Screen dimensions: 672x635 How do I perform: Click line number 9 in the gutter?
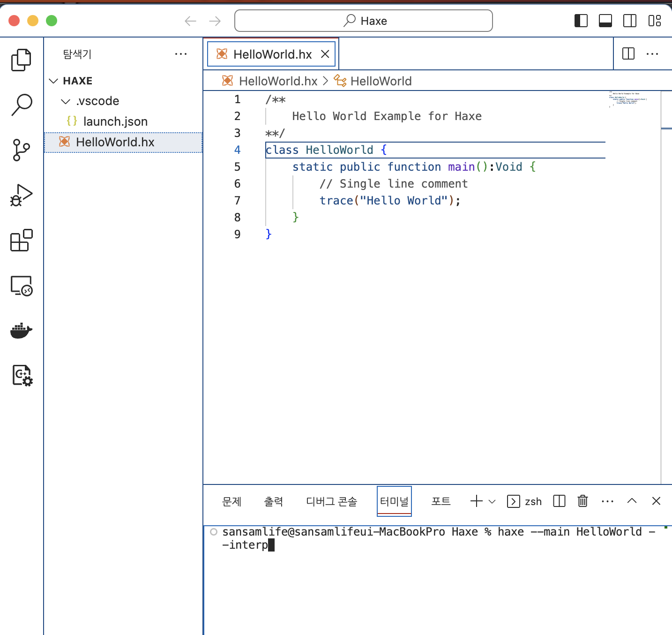tap(238, 234)
